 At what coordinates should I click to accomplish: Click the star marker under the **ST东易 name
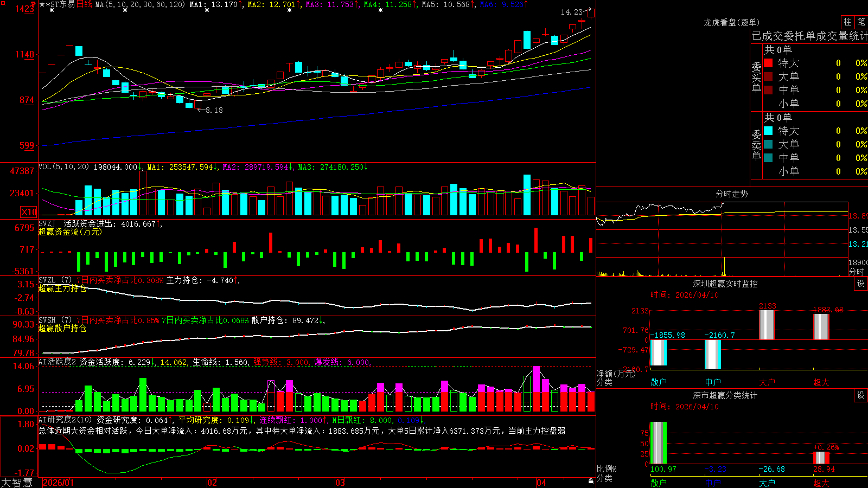[x=52, y=11]
